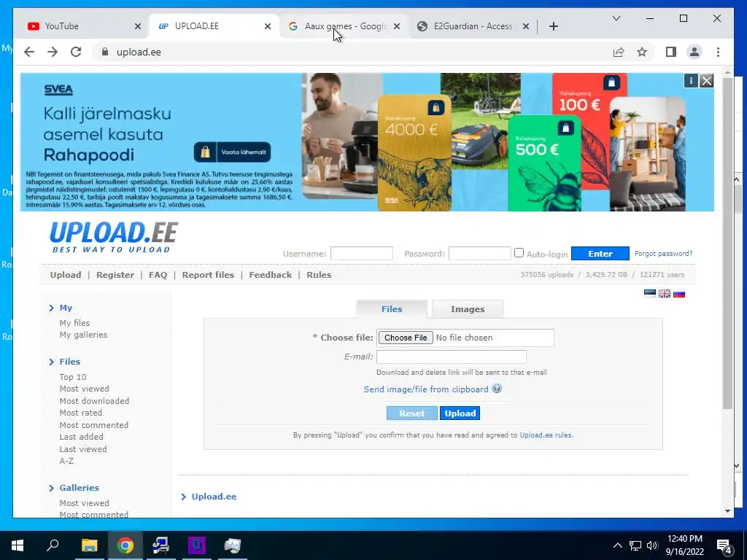Open the Rules menu link
The width and height of the screenshot is (747, 560).
point(319,275)
